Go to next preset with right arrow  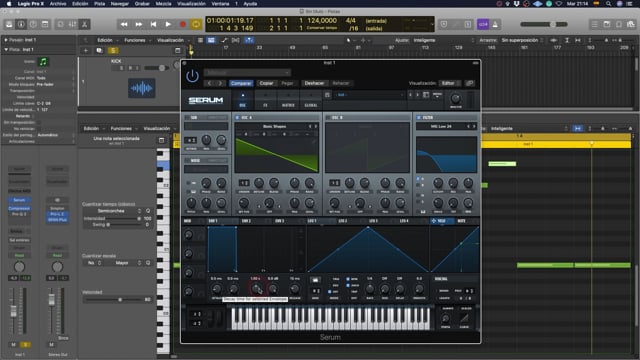[220, 83]
